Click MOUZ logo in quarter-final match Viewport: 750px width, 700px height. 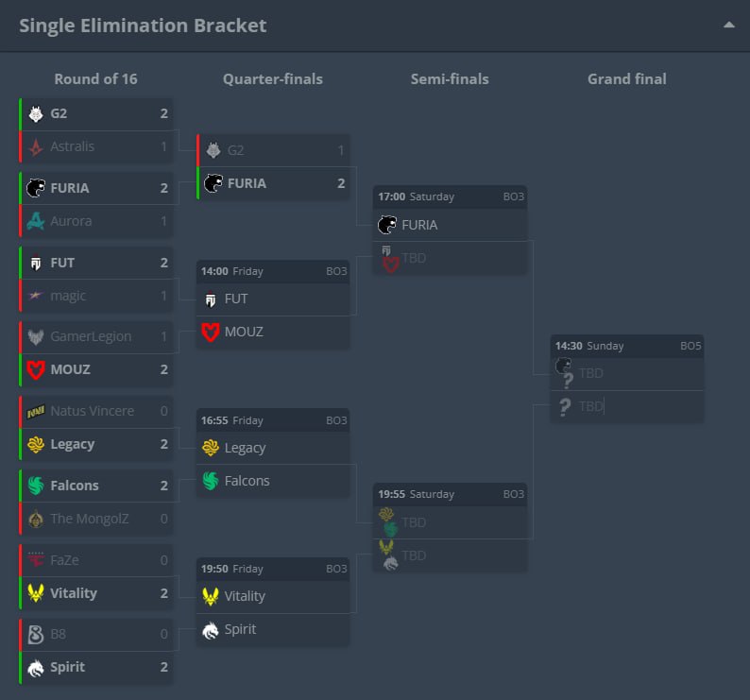pyautogui.click(x=211, y=333)
